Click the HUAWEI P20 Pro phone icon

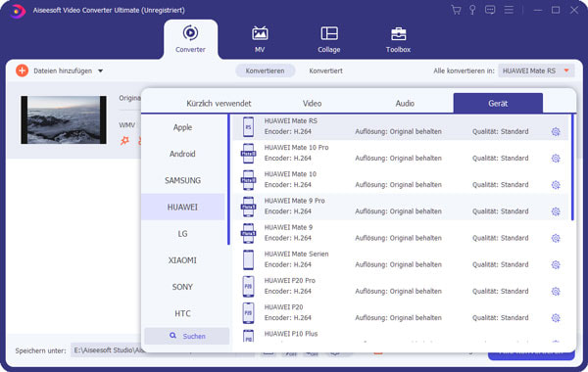248,286
